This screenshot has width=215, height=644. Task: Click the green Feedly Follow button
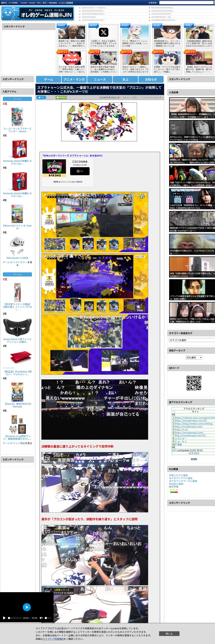(61, 97)
